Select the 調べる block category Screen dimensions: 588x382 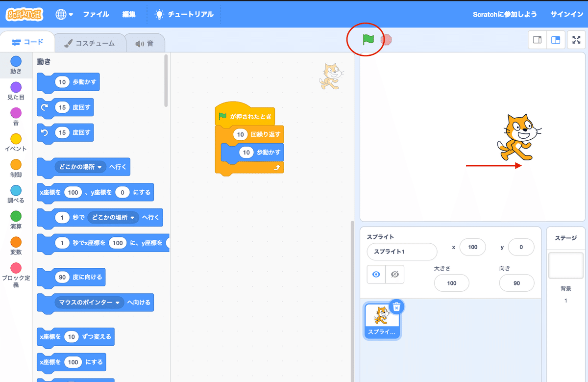16,194
